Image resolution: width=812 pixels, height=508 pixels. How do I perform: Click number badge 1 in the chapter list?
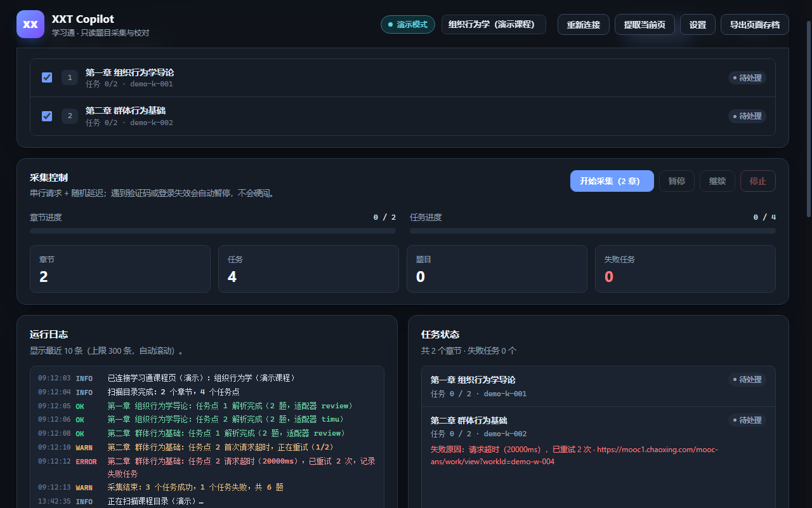70,77
